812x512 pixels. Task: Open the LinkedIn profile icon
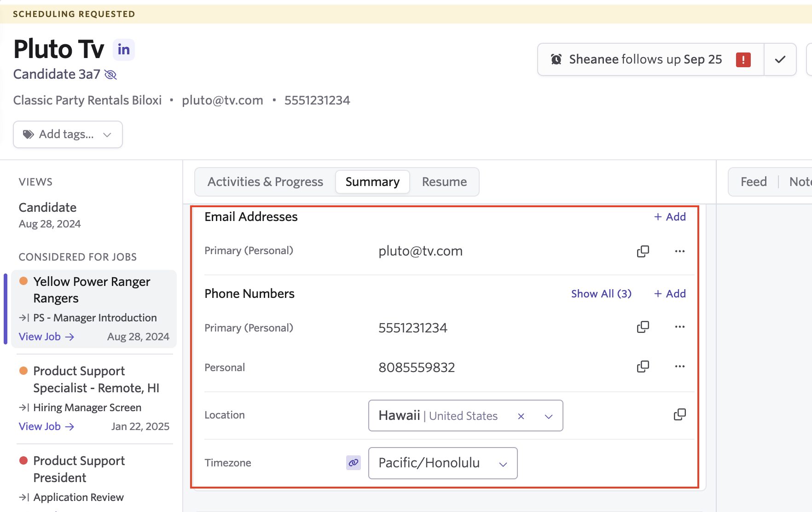(124, 50)
